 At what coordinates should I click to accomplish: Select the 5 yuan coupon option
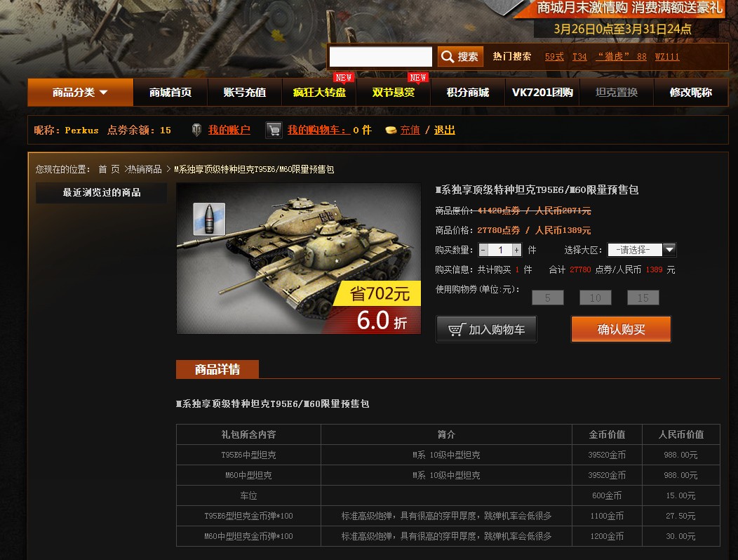tap(548, 298)
